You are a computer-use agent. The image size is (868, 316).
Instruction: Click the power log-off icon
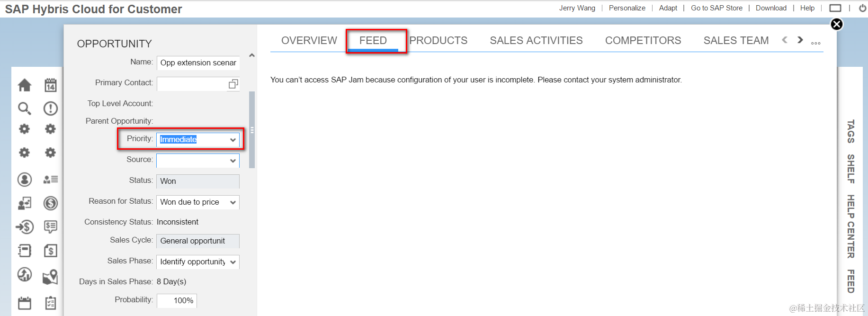[862, 8]
